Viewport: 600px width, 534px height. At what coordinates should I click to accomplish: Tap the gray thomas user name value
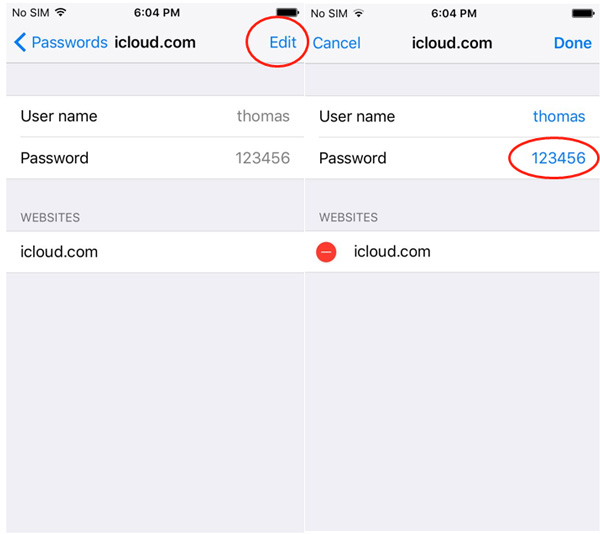[263, 116]
